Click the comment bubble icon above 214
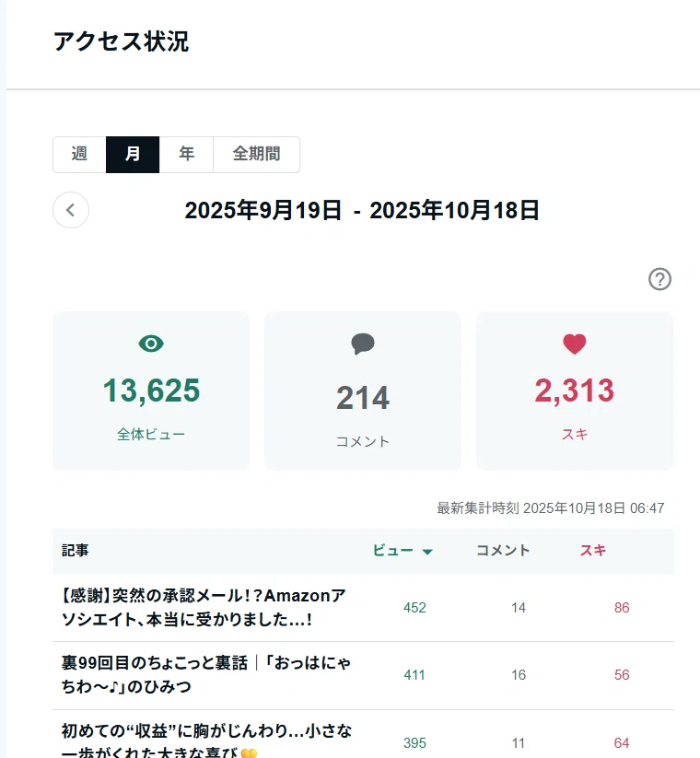 (x=363, y=344)
